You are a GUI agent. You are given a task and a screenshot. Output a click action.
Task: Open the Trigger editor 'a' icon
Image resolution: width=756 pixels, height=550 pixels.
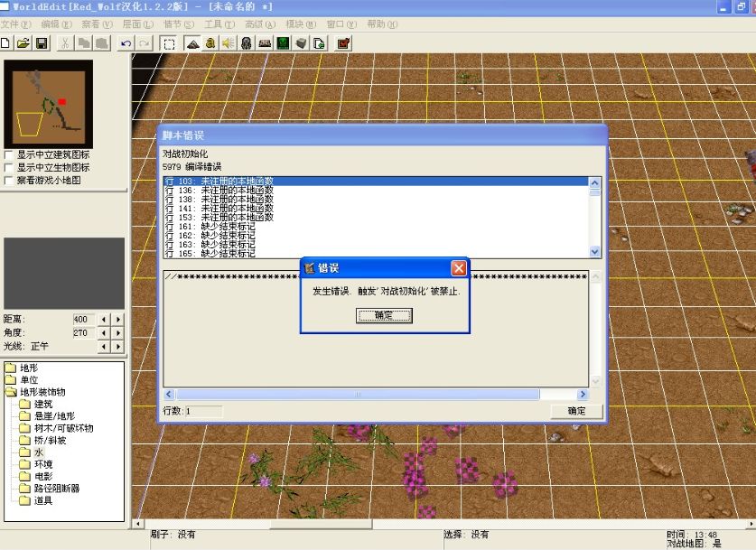210,42
